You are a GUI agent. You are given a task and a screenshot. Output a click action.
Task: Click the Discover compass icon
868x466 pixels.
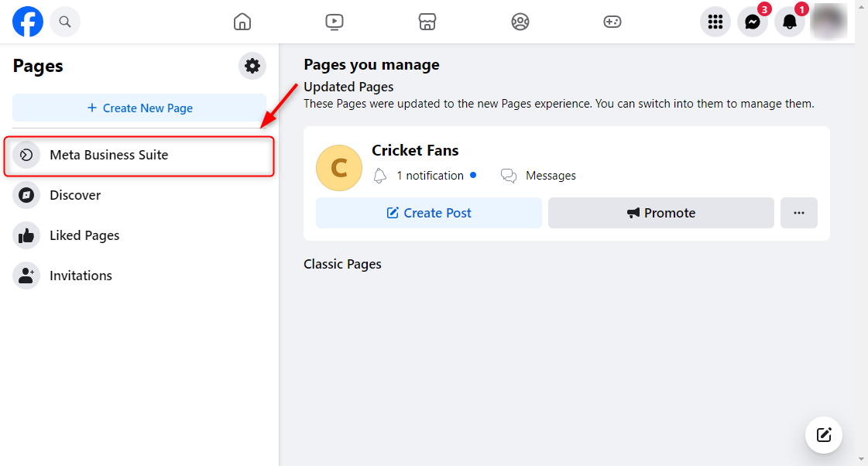pos(26,195)
